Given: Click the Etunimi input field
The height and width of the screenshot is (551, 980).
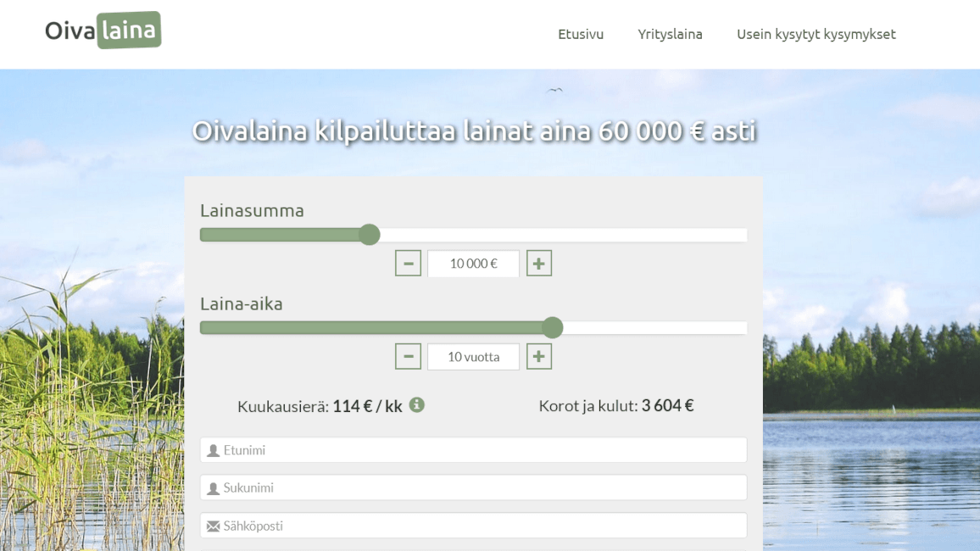Looking at the screenshot, I should pyautogui.click(x=473, y=450).
